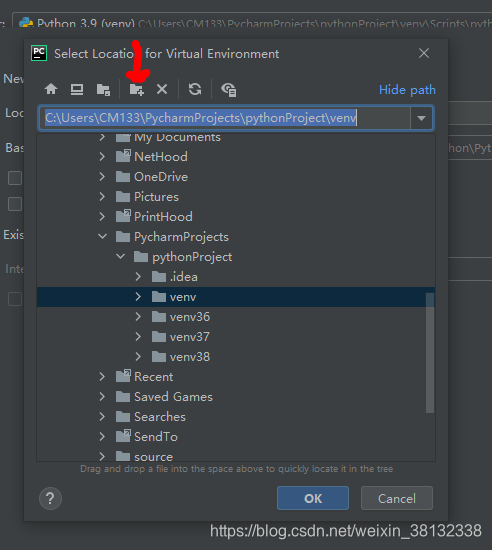
Task: Select the PycharmProjects folder row
Action: click(x=236, y=237)
